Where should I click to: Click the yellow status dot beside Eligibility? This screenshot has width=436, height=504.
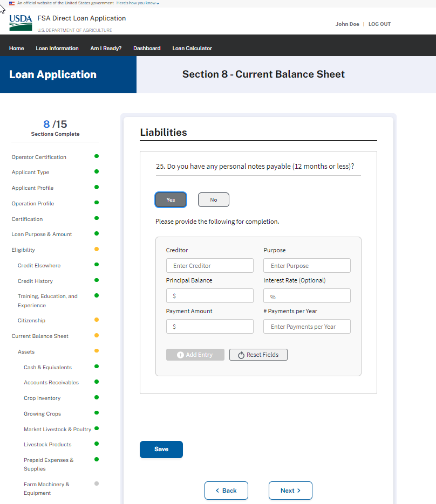[x=97, y=249]
